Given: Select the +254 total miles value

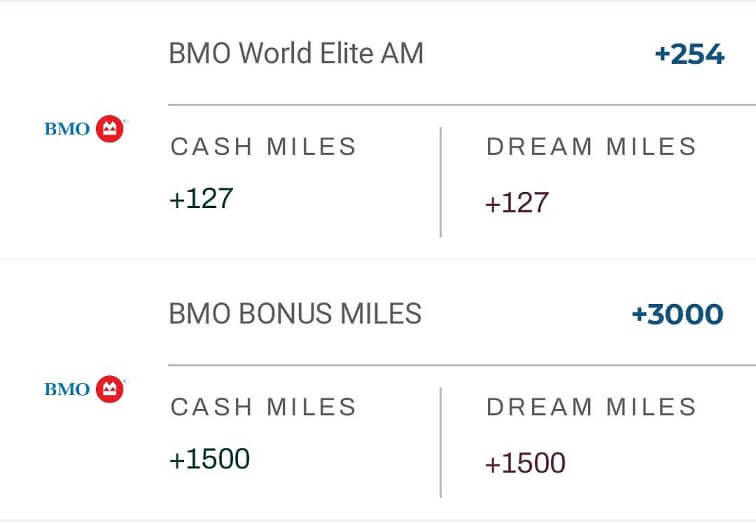Looking at the screenshot, I should pos(689,54).
